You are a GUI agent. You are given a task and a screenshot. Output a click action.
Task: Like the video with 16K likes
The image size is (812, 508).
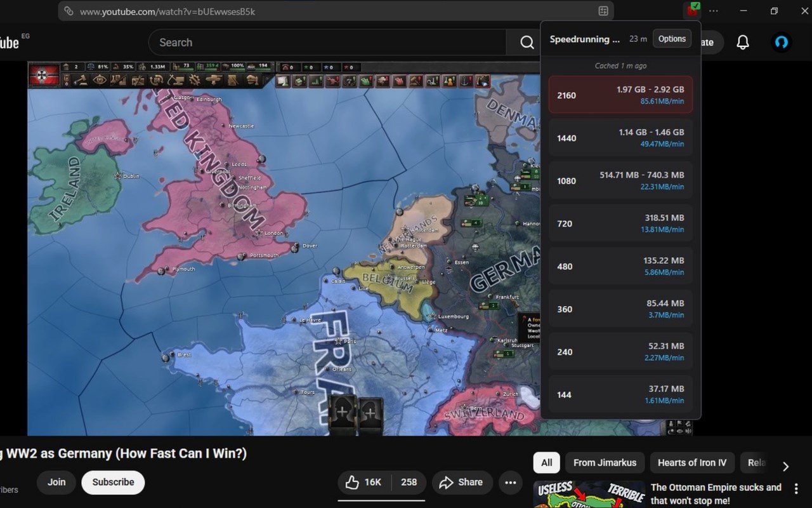pyautogui.click(x=364, y=483)
